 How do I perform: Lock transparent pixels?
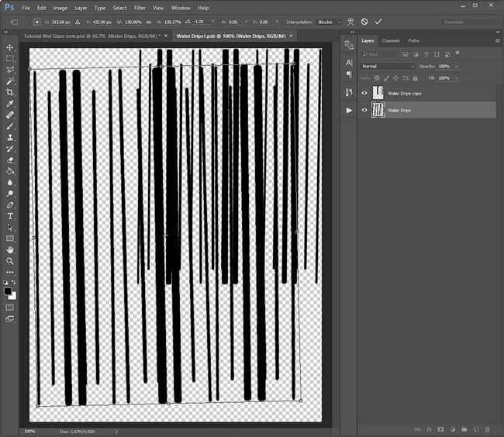pos(377,78)
